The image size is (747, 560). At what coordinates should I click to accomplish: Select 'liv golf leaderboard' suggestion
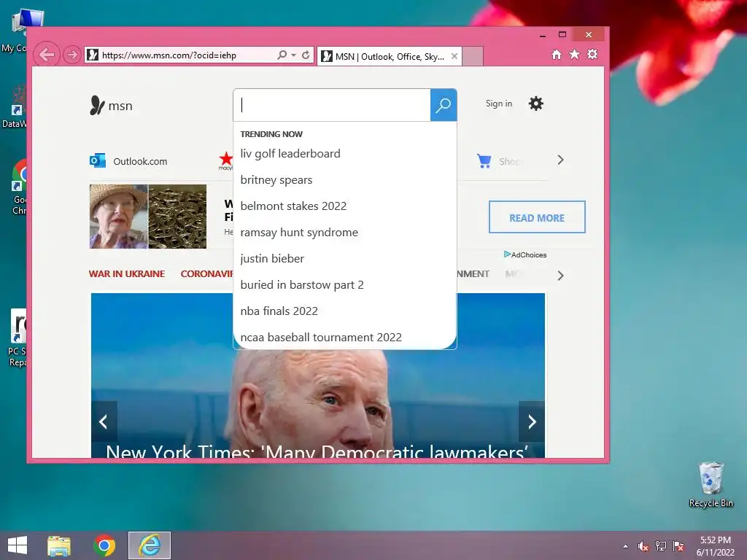(x=290, y=153)
